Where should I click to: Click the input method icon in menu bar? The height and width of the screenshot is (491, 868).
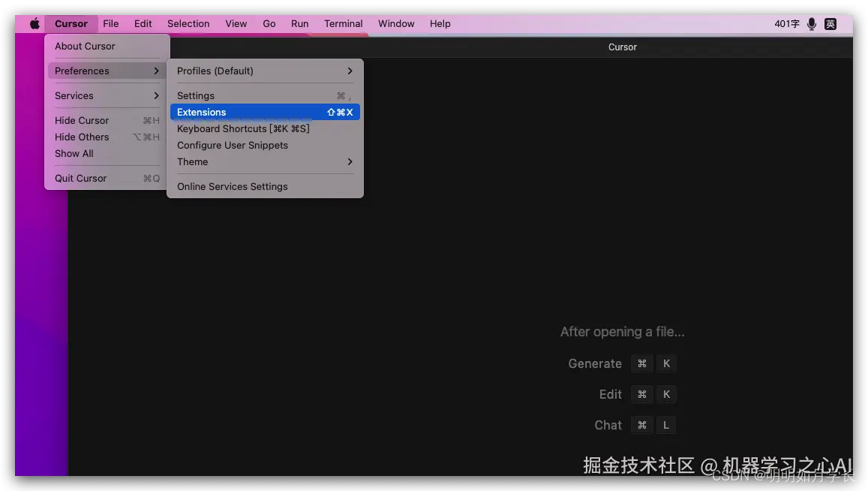pyautogui.click(x=830, y=24)
